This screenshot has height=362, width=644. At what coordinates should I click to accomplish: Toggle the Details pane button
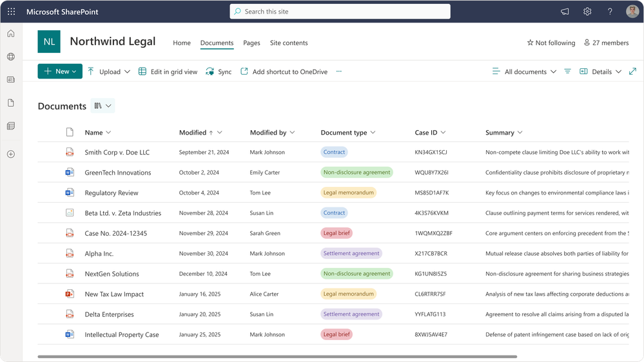pos(600,71)
